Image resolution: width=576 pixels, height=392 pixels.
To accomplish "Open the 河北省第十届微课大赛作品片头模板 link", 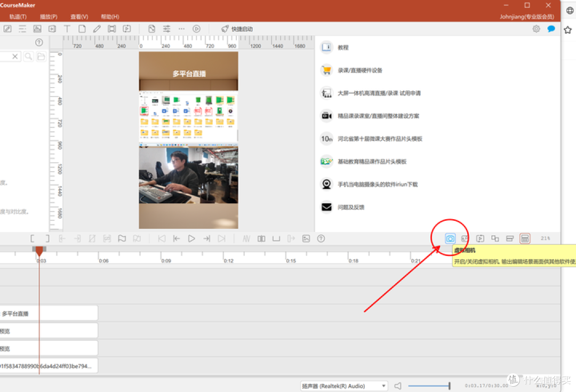I will (380, 139).
